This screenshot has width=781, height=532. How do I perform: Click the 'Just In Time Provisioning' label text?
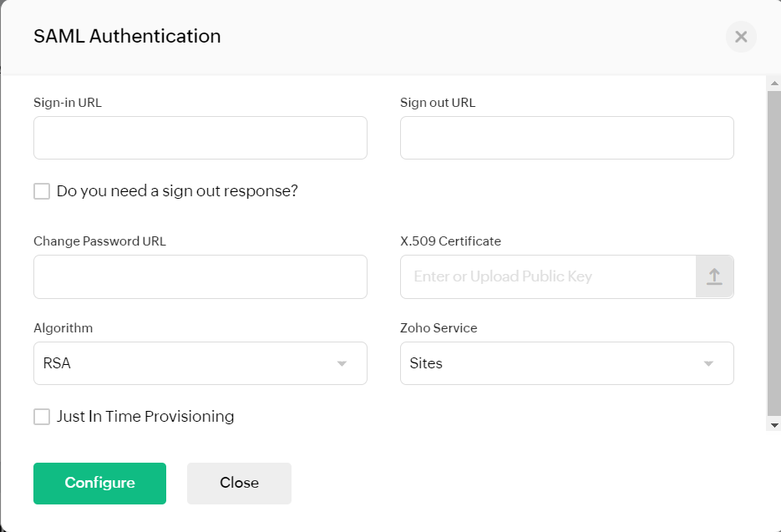click(x=145, y=417)
